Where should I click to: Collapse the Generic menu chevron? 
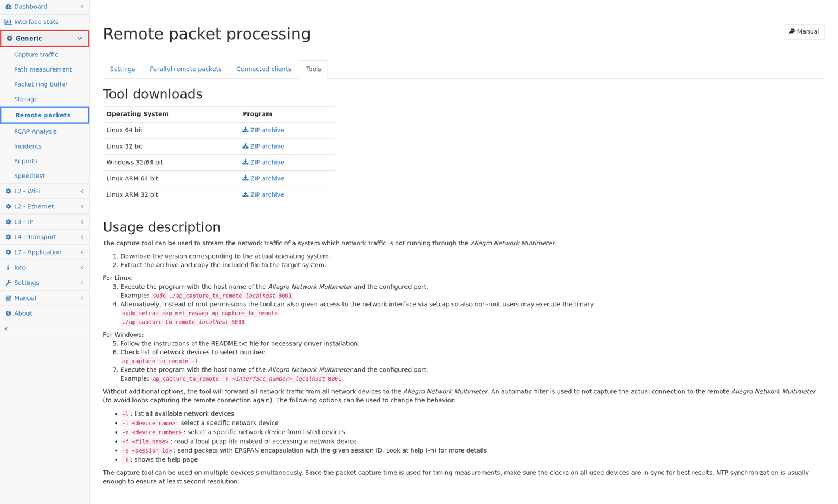(x=80, y=39)
